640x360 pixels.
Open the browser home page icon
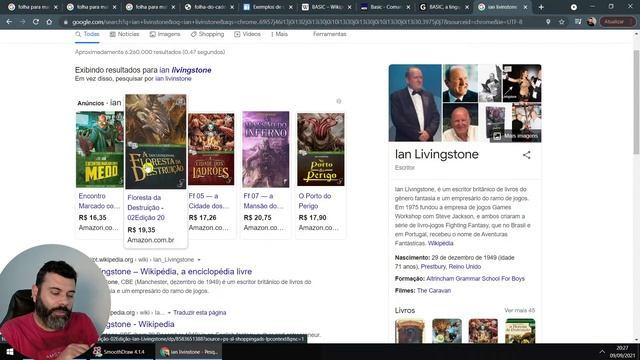click(49, 22)
